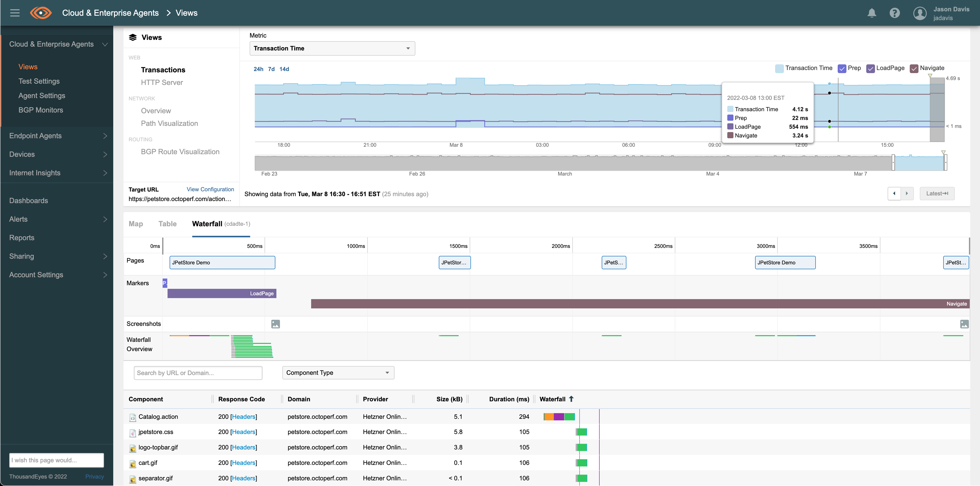Open the first screenshot image icon
The width and height of the screenshot is (980, 486).
point(275,324)
